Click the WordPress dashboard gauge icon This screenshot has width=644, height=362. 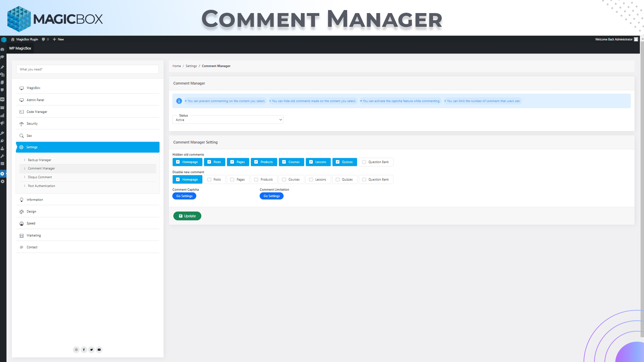[x=2, y=49]
